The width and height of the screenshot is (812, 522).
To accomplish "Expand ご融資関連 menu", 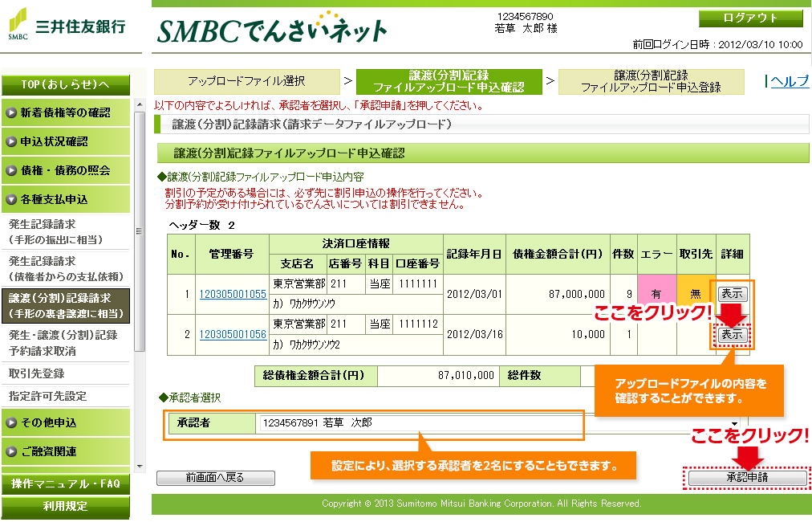I will (x=66, y=451).
